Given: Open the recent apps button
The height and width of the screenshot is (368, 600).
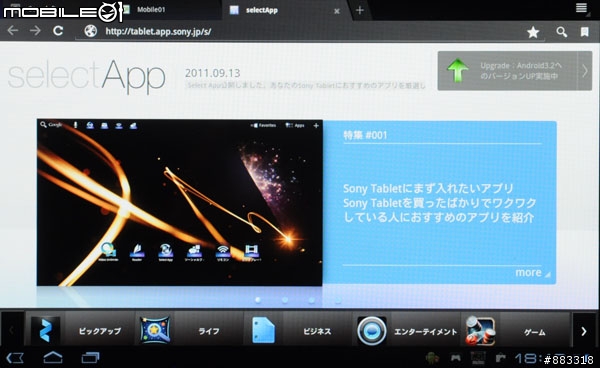Looking at the screenshot, I should (x=90, y=358).
